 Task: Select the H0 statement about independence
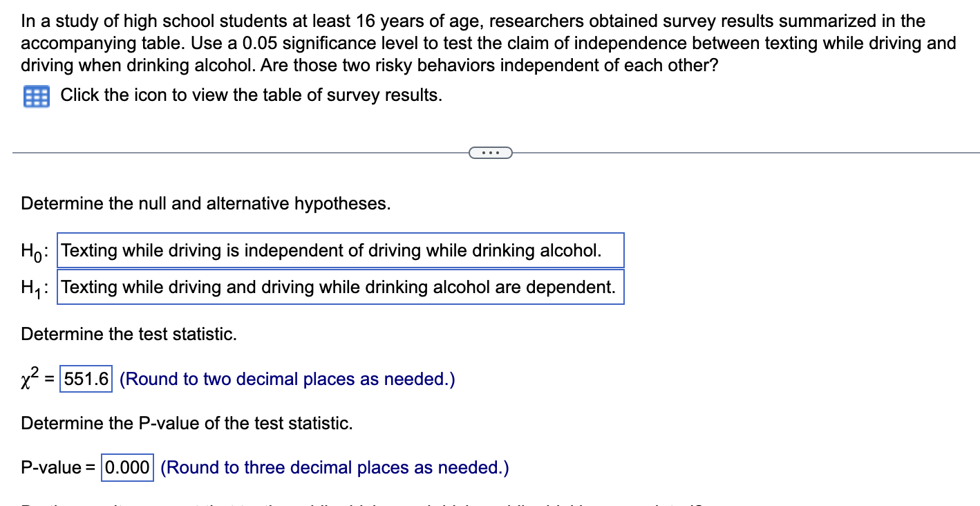tap(341, 250)
